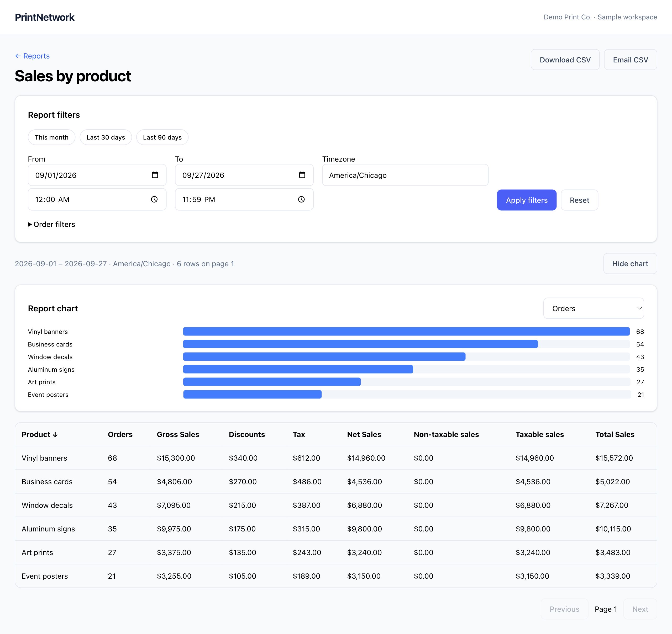672x634 pixels.
Task: Click the Event posters chart bar
Action: pos(252,395)
